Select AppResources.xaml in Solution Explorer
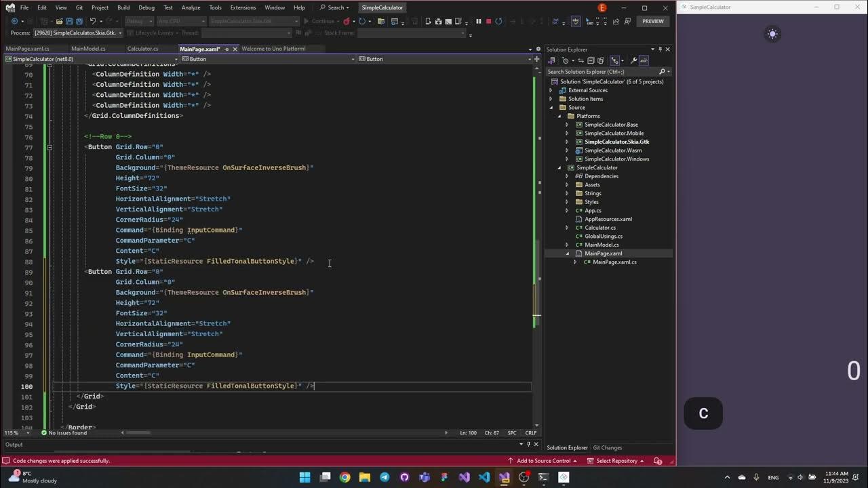The image size is (868, 488). tap(608, 219)
